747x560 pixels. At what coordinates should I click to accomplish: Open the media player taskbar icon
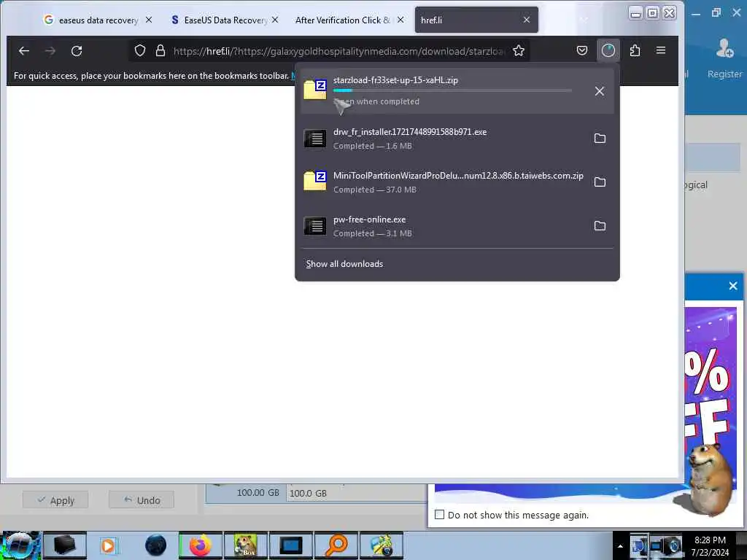coord(108,545)
